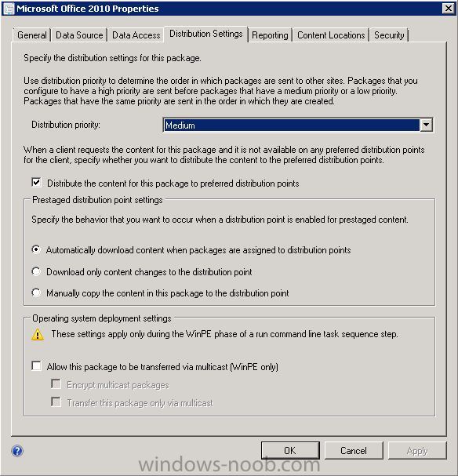Select automatically download content radio option

pyautogui.click(x=36, y=250)
